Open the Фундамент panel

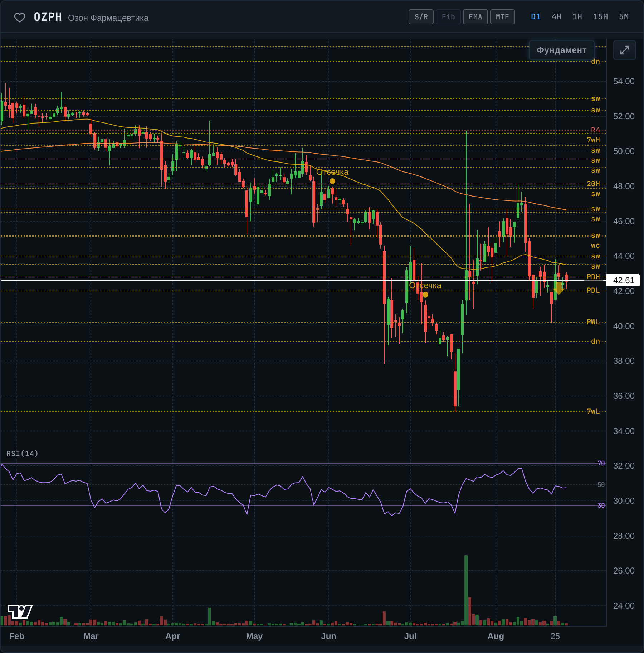click(561, 50)
